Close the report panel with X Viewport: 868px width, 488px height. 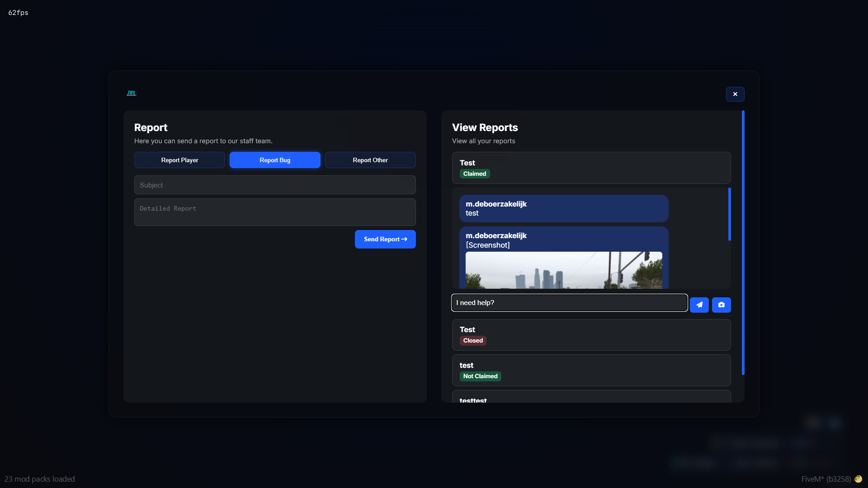click(x=735, y=94)
